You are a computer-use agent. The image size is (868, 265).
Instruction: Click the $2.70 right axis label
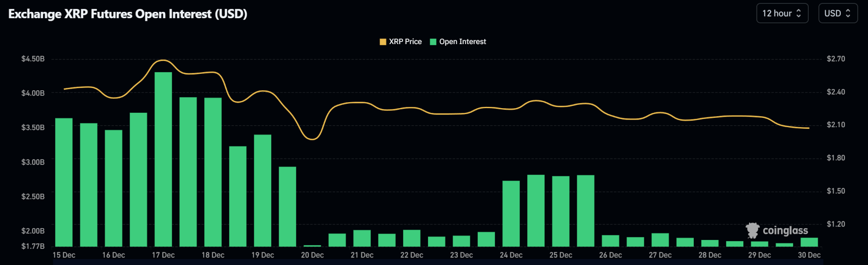click(x=835, y=59)
